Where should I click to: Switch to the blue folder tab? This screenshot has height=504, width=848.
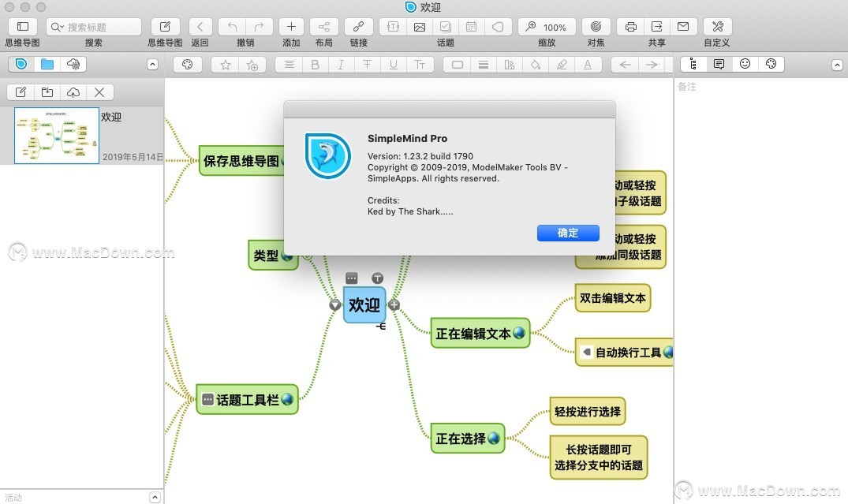[47, 65]
